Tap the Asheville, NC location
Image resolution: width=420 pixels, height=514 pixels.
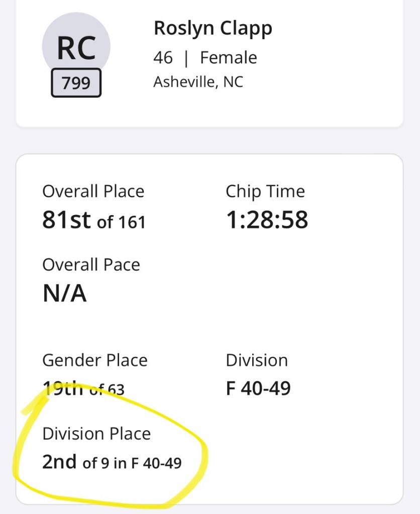198,81
